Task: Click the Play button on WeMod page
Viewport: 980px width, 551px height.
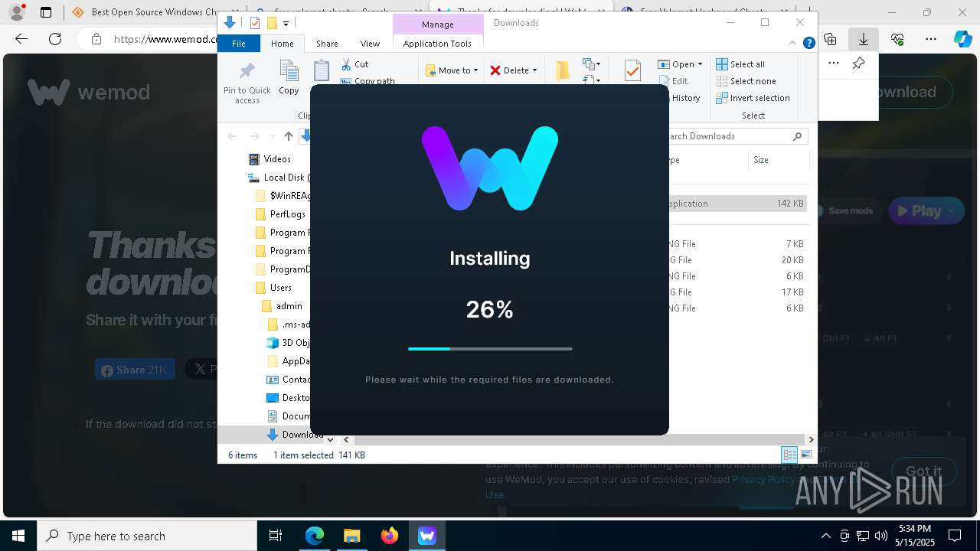Action: click(x=926, y=211)
